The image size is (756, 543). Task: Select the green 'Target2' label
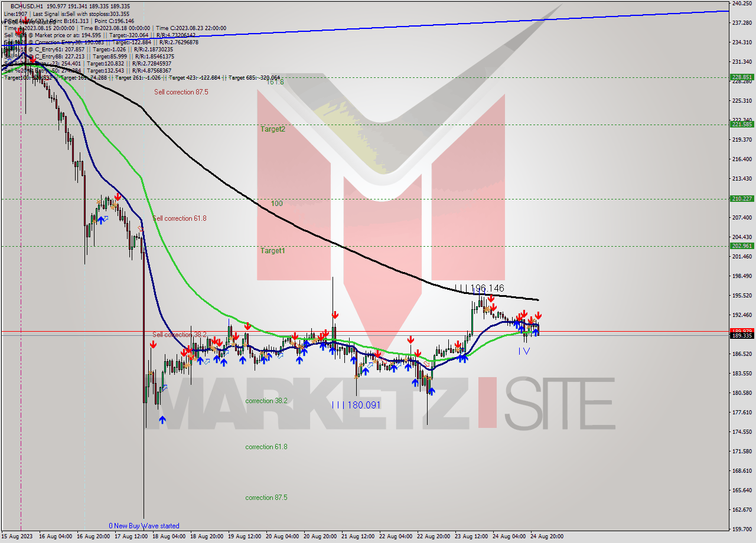[x=273, y=129]
